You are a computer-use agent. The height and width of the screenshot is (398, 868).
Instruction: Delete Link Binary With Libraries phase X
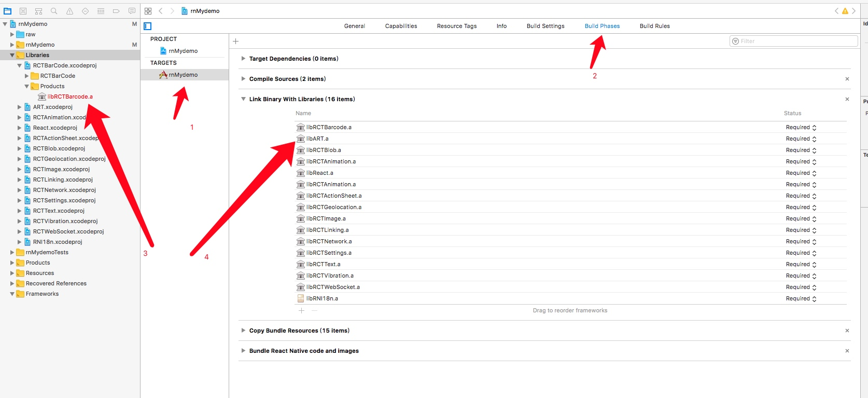tap(847, 99)
